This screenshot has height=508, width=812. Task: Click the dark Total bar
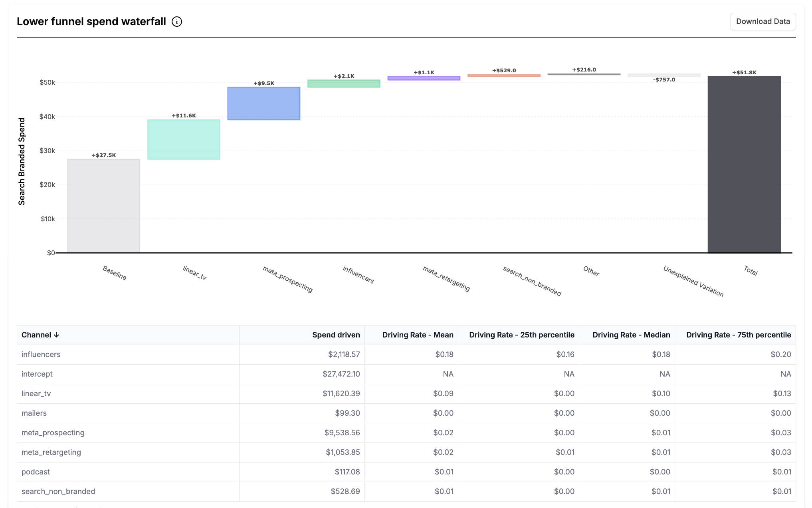click(744, 164)
